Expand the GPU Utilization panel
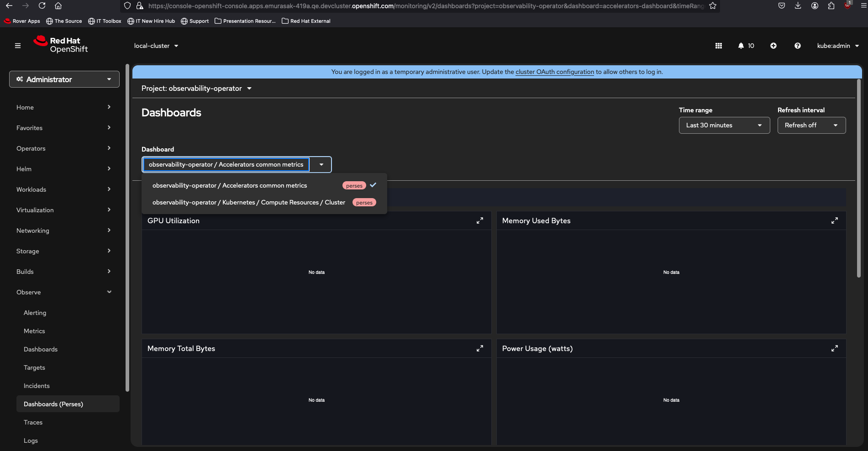This screenshot has width=868, height=451. coord(480,220)
